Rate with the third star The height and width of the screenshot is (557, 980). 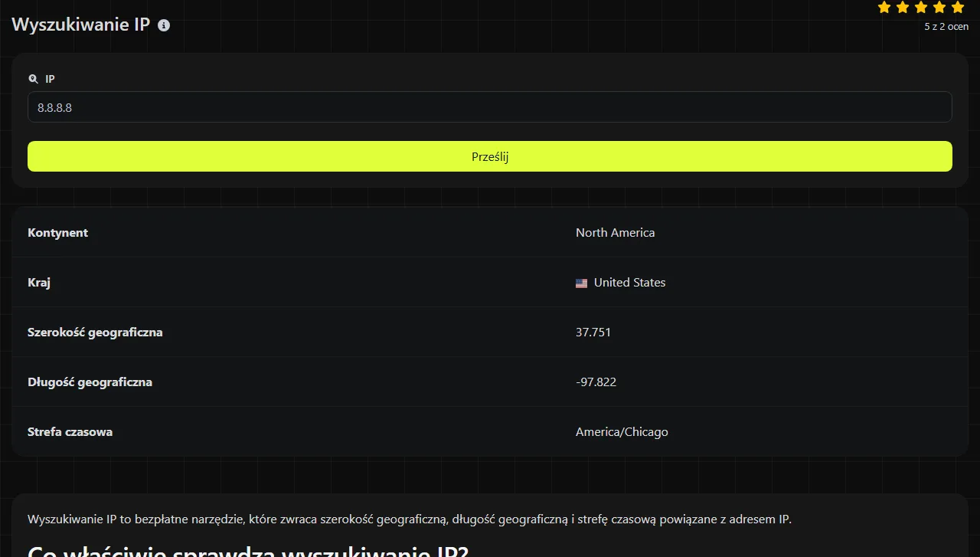pos(921,8)
